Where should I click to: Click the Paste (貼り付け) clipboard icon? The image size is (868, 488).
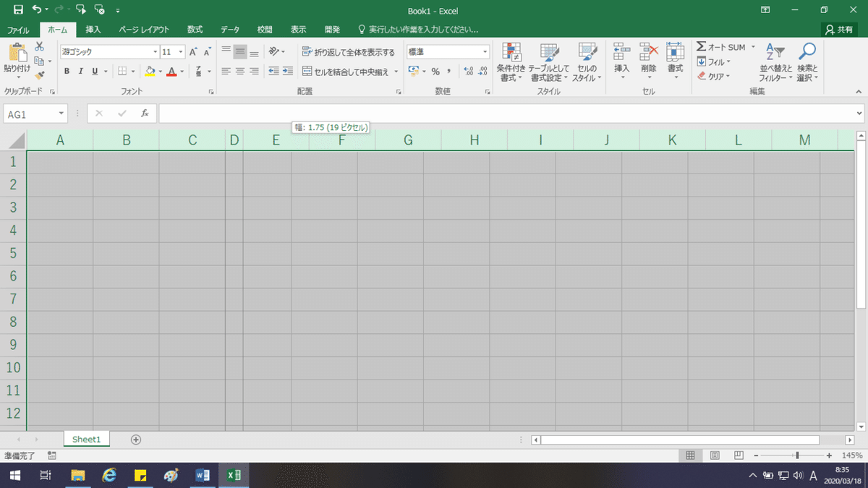[17, 52]
